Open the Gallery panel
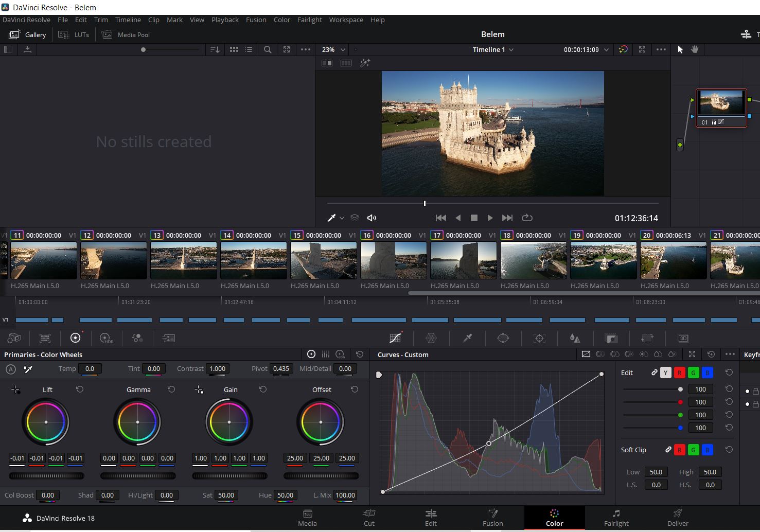 (x=28, y=34)
